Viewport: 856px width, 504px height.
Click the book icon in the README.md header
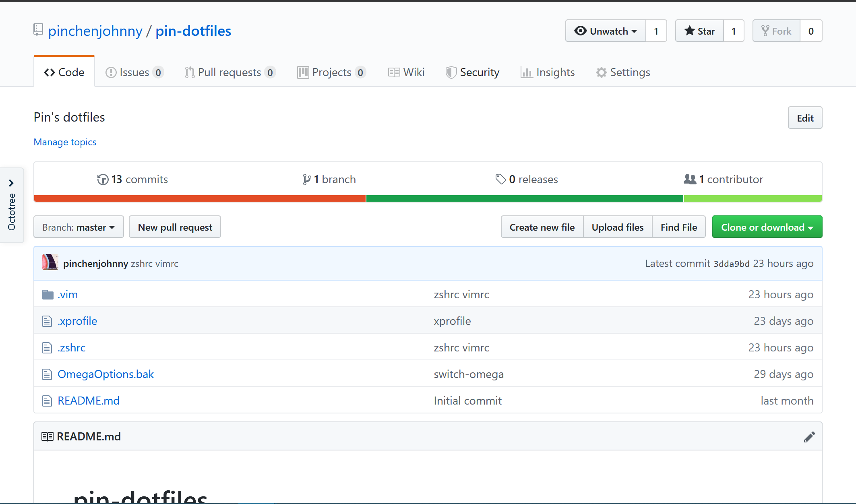pos(48,437)
